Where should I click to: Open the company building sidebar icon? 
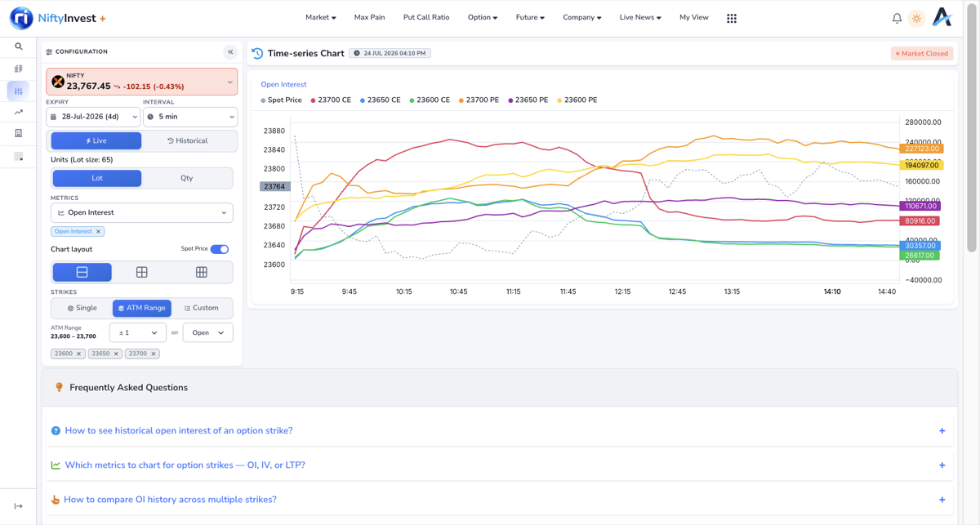point(18,133)
